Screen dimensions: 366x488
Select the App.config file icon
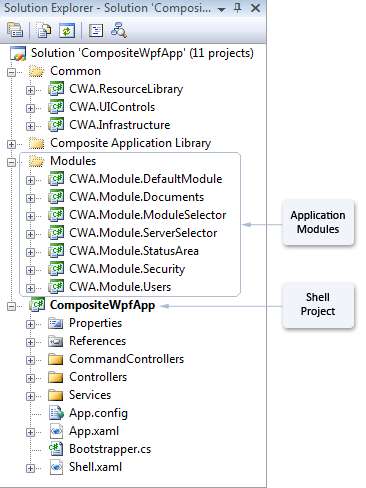tap(56, 413)
